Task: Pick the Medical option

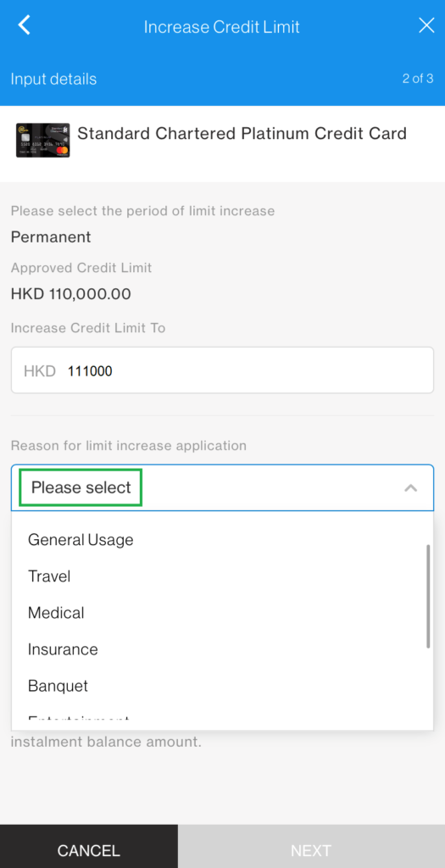Action: pyautogui.click(x=56, y=613)
